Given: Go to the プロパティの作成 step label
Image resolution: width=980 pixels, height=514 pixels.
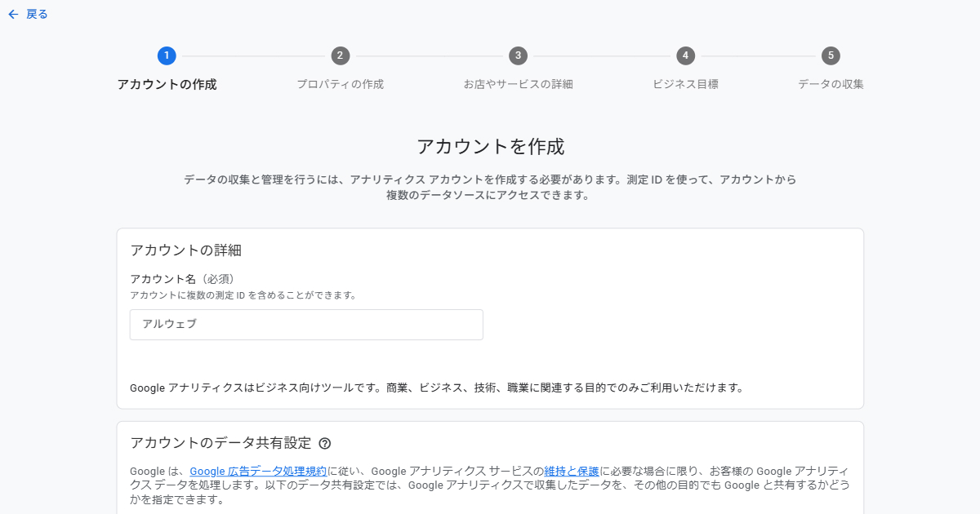Looking at the screenshot, I should pyautogui.click(x=340, y=84).
